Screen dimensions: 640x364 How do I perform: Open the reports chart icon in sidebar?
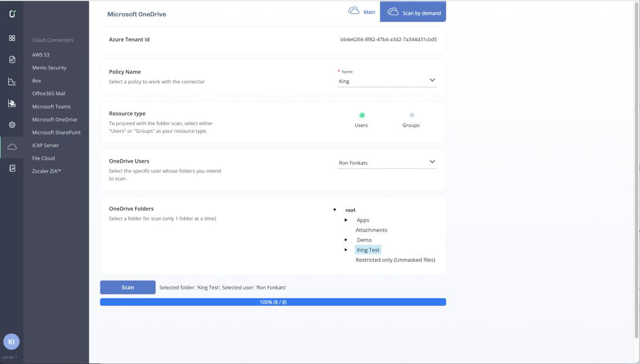coord(12,103)
